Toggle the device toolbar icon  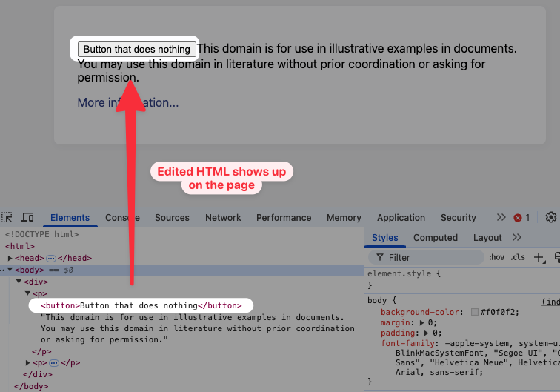click(27, 217)
